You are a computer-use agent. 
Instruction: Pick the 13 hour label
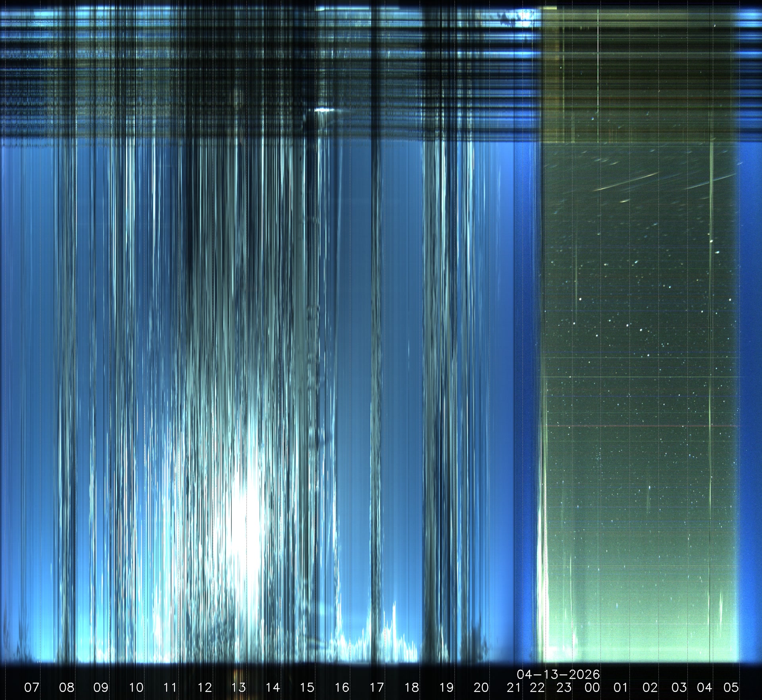pyautogui.click(x=239, y=687)
